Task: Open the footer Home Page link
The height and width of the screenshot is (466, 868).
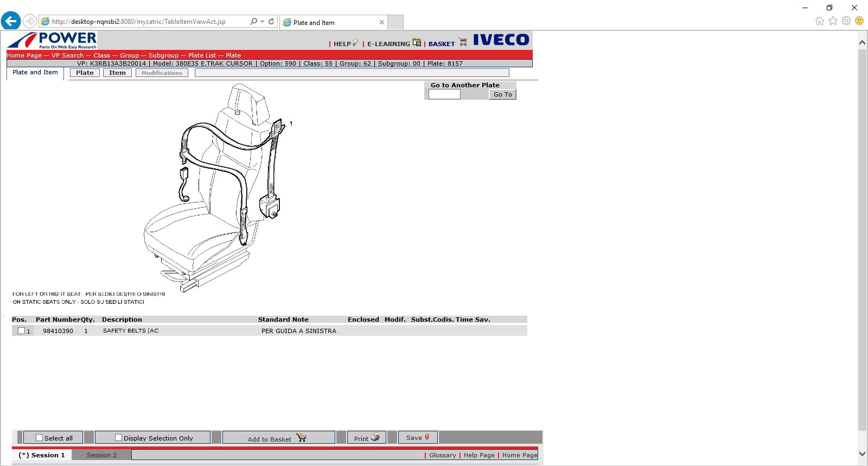Action: (x=520, y=455)
